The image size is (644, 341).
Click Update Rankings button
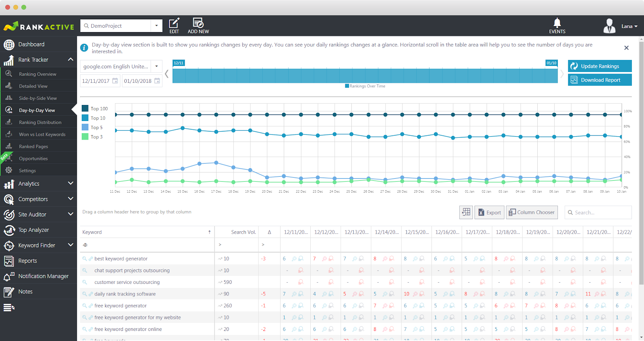click(x=600, y=66)
